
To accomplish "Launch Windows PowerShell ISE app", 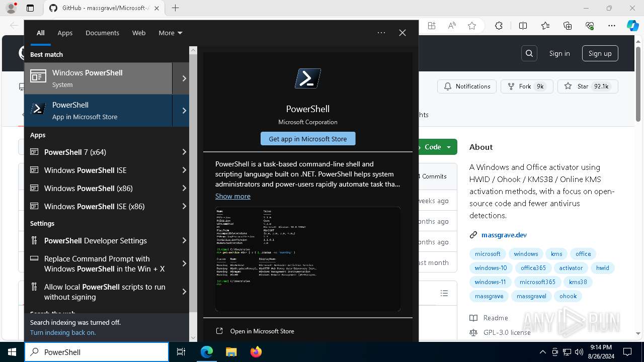I will pyautogui.click(x=102, y=170).
